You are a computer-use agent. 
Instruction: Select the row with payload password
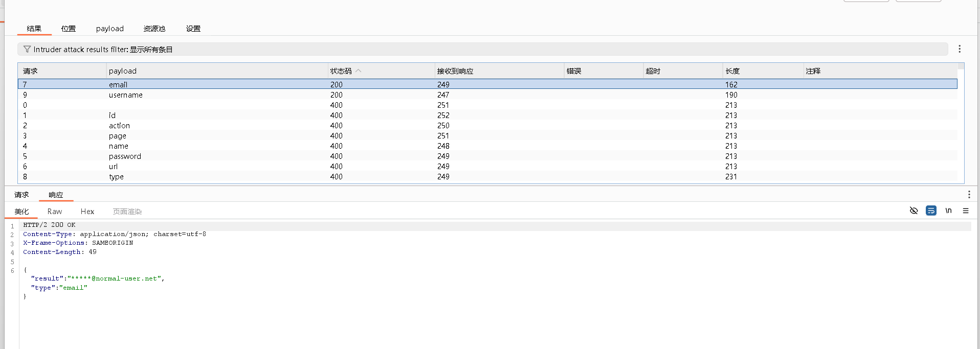click(x=487, y=156)
